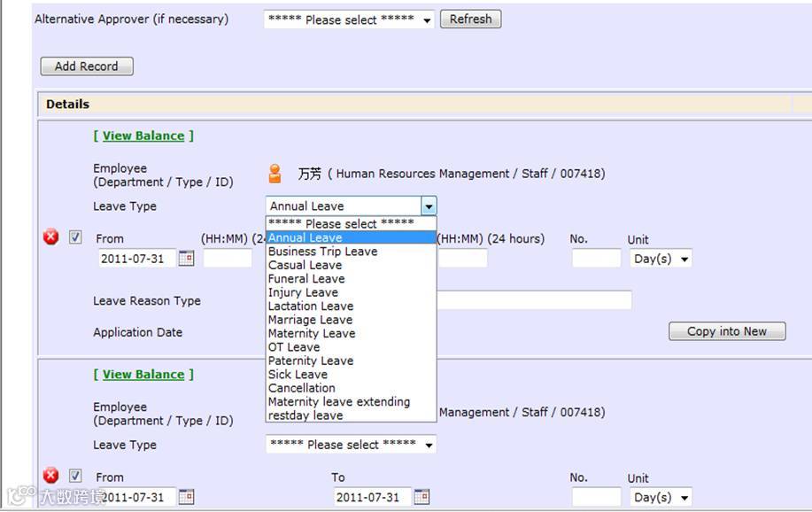The image size is (812, 512).
Task: Select Funeral Leave option
Action: pos(351,278)
